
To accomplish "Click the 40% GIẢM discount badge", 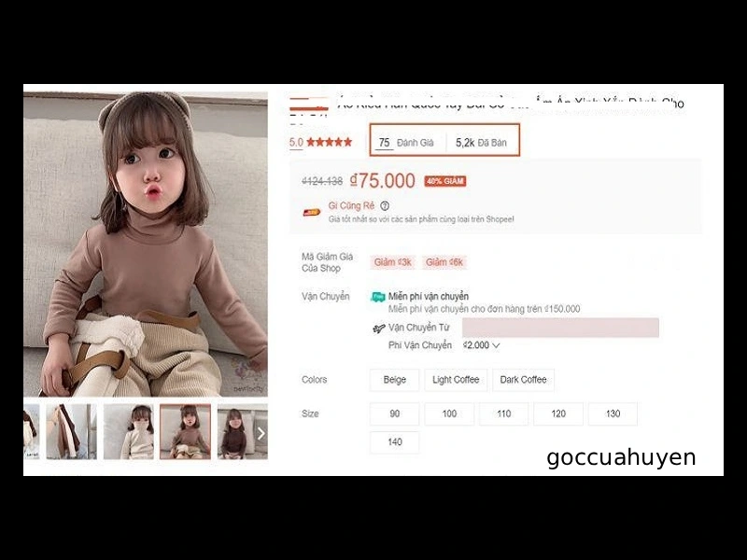I will click(x=445, y=181).
